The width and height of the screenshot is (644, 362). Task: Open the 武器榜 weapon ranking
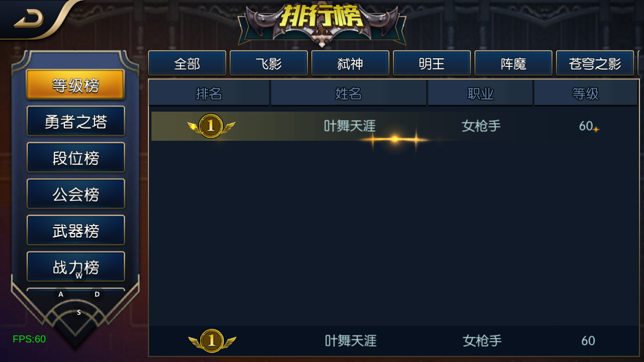point(75,230)
